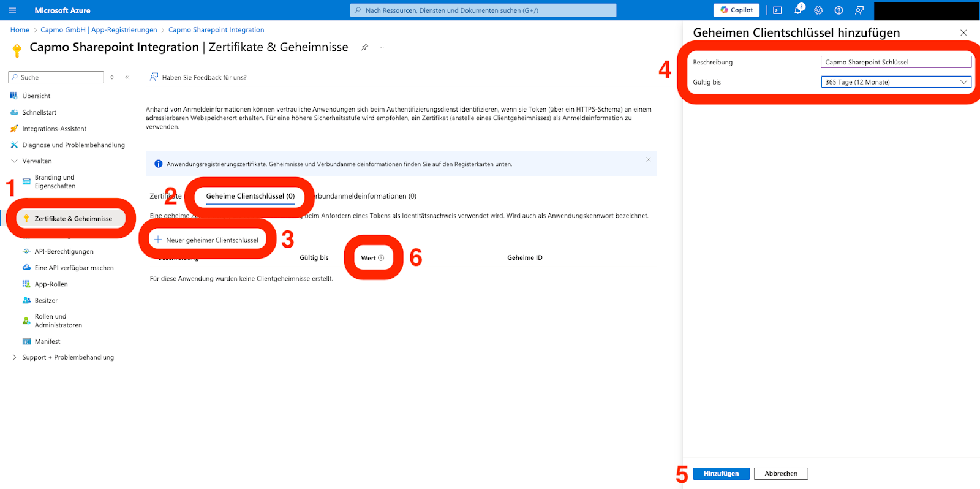Click the sidebar Suche field
980x489 pixels.
tap(56, 77)
